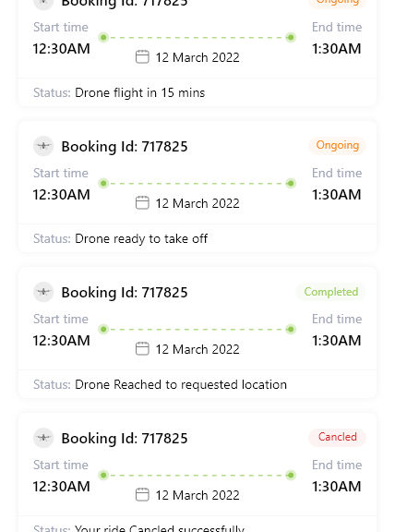Select status text 'Drone flight in 15 mins'
Viewport: 395px width, 532px height.
click(139, 93)
